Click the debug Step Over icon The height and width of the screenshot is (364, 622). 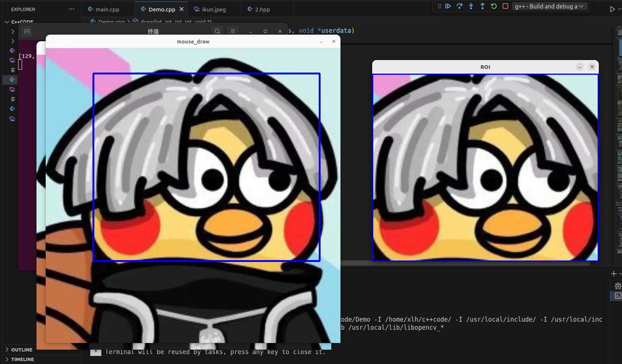(459, 6)
